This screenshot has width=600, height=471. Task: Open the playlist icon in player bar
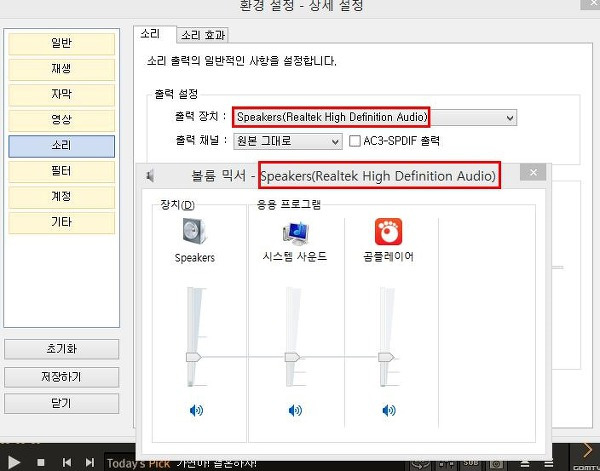549,464
